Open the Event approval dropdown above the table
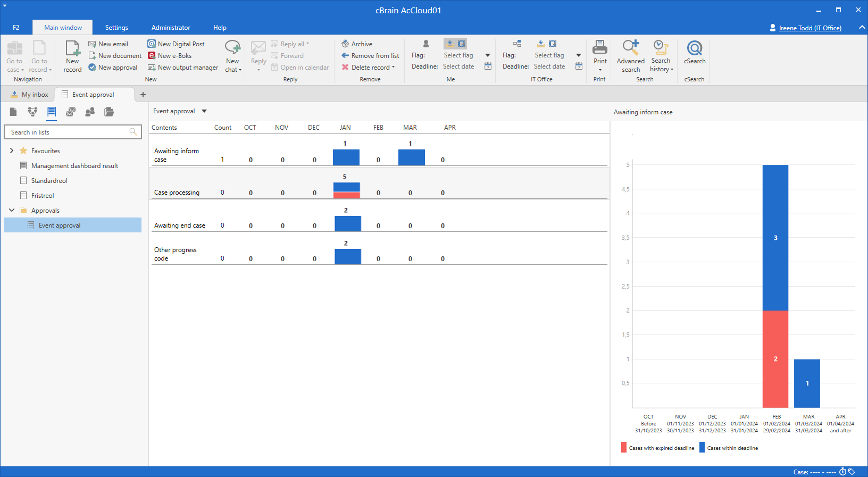The image size is (868, 477). pos(204,111)
